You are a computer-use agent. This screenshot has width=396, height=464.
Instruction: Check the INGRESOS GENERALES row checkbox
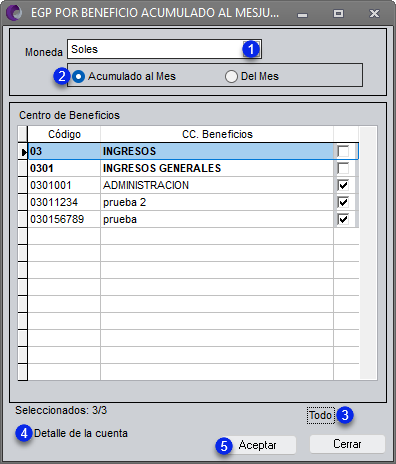click(x=343, y=168)
